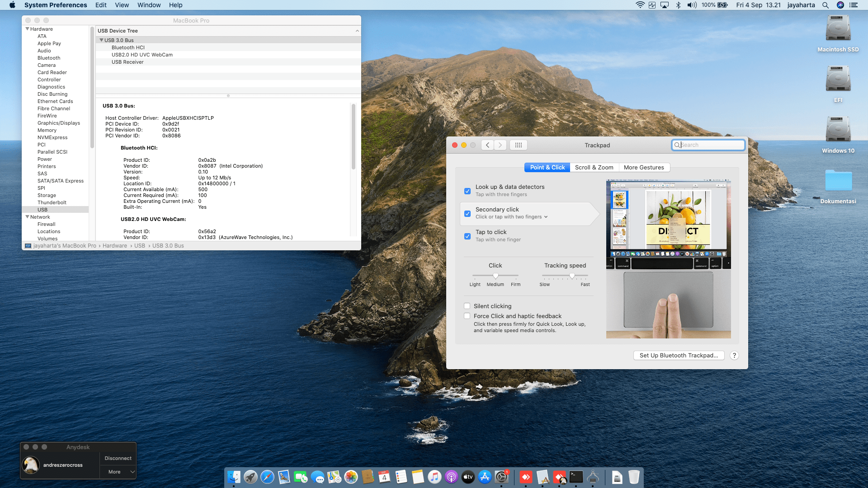Open Apple TV app in dock
The height and width of the screenshot is (488, 868).
click(x=468, y=477)
